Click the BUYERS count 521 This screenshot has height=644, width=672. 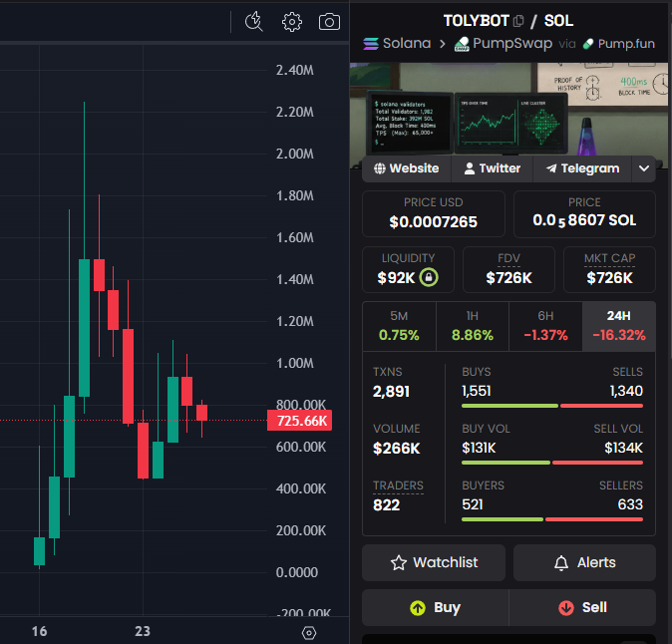pos(473,504)
